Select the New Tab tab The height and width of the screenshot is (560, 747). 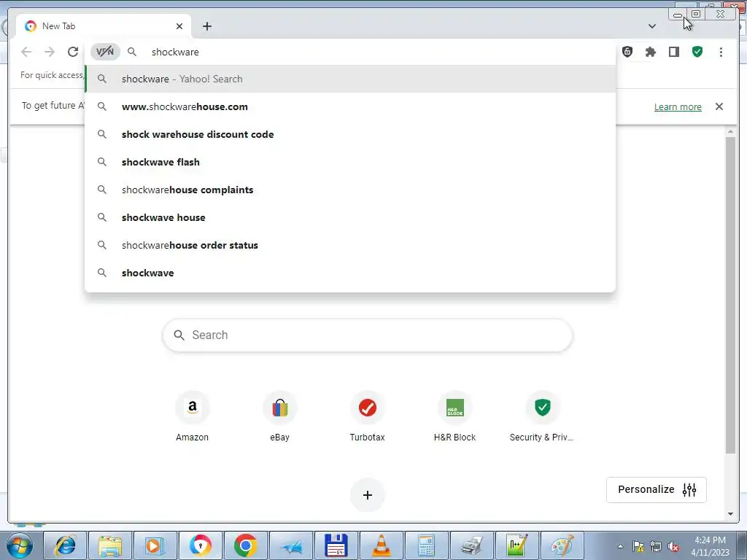103,26
